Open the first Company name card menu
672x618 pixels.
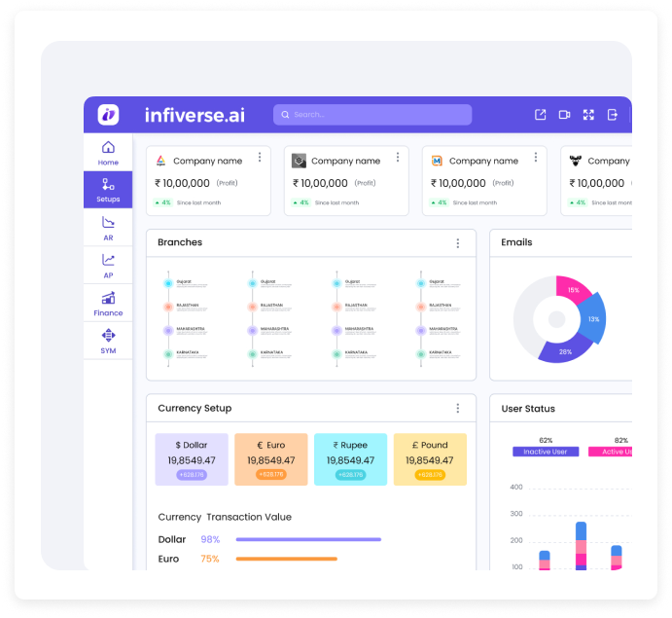260,158
